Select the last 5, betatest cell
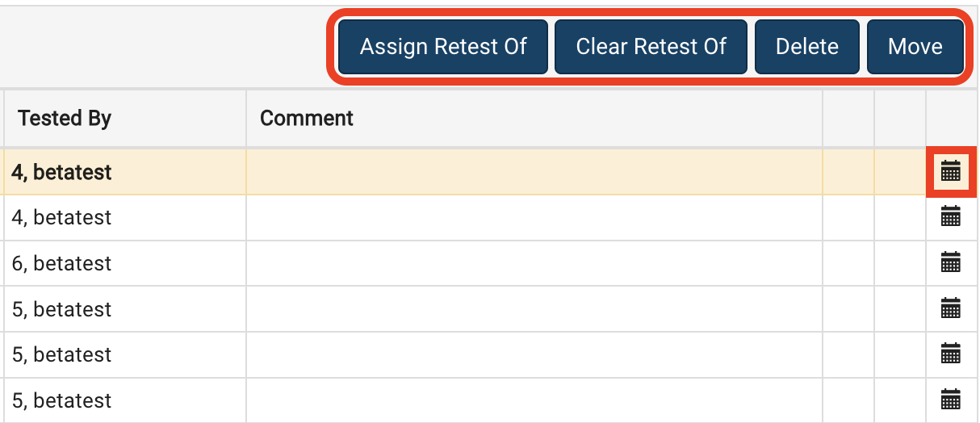This screenshot has width=980, height=423. (125, 400)
